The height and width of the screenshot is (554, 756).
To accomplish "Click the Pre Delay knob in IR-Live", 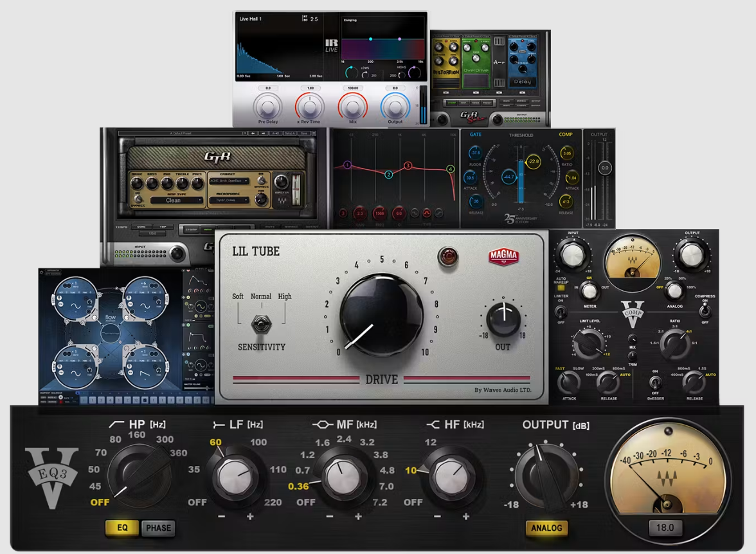I will pyautogui.click(x=267, y=106).
